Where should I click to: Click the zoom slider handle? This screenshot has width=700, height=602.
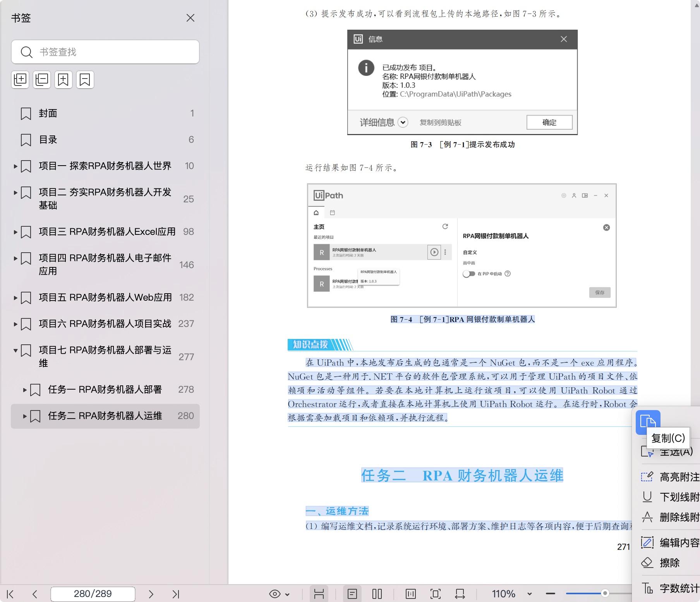[x=605, y=593]
